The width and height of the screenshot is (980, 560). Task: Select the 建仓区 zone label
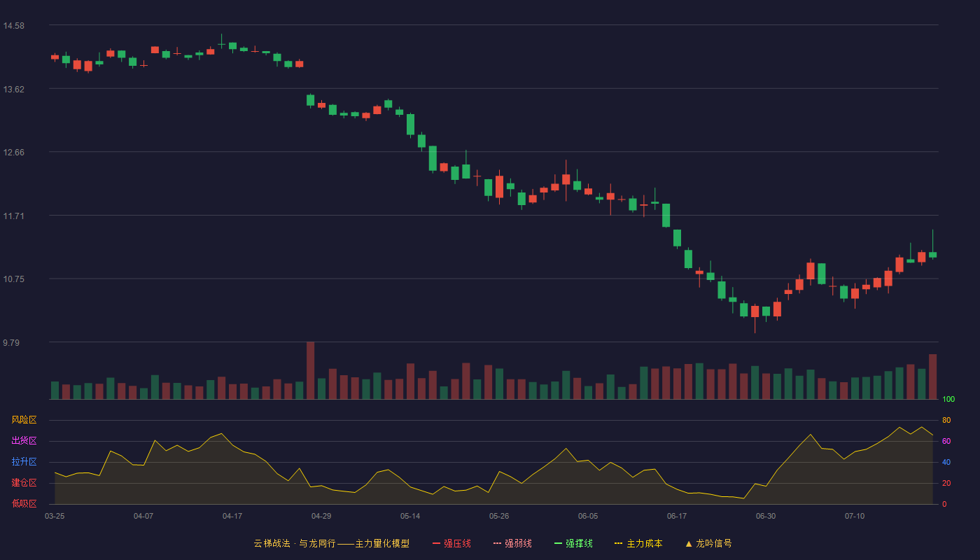[x=24, y=483]
